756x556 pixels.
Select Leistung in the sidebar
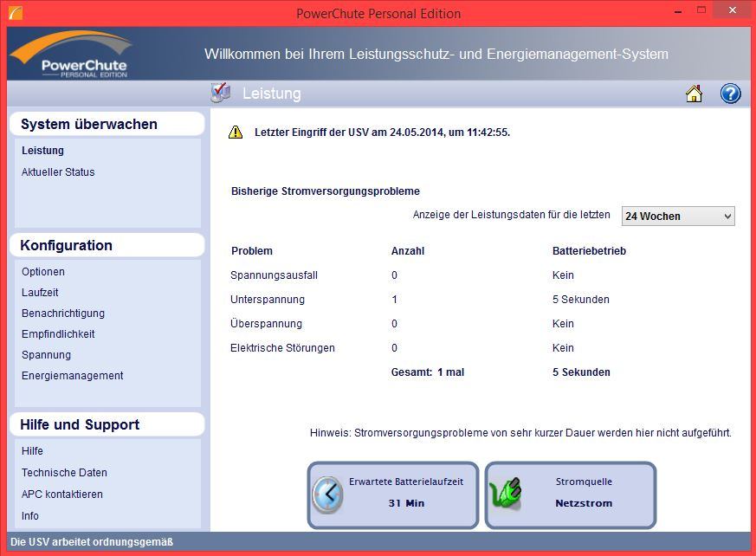coord(42,151)
